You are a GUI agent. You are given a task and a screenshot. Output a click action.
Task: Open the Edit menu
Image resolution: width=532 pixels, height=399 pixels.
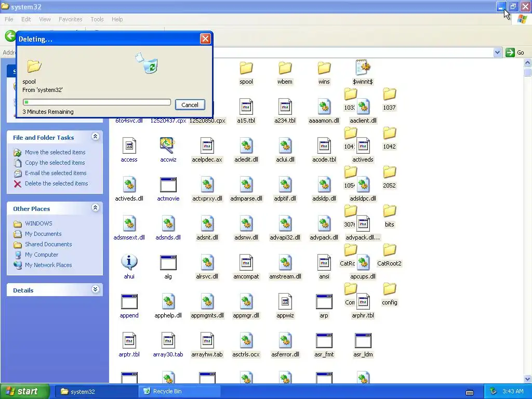click(26, 19)
